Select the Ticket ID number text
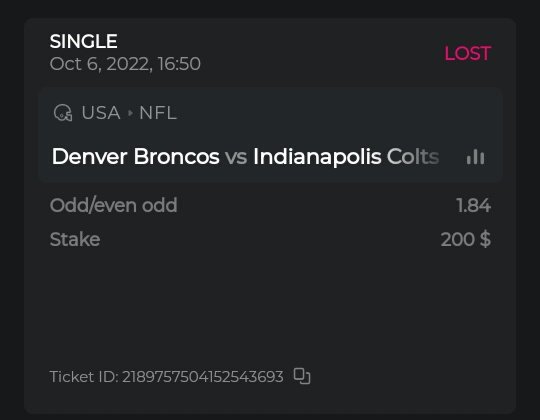This screenshot has height=420, width=540. (203, 377)
